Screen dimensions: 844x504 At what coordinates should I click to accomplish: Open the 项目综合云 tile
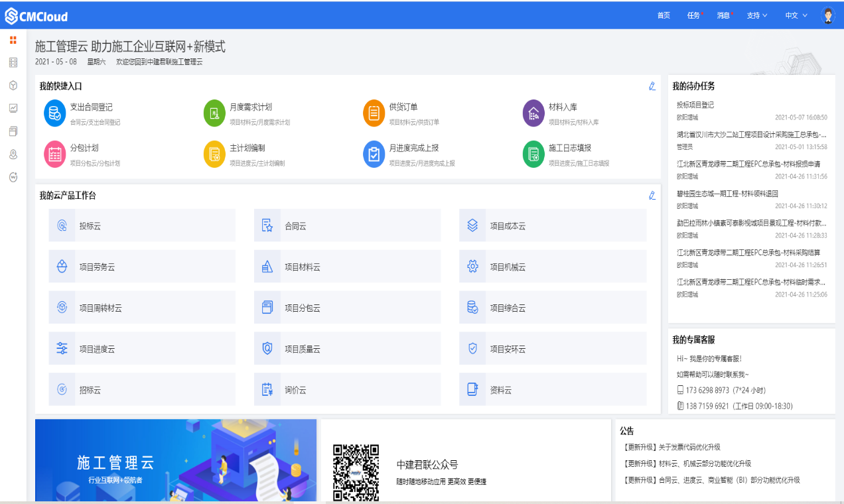[553, 308]
